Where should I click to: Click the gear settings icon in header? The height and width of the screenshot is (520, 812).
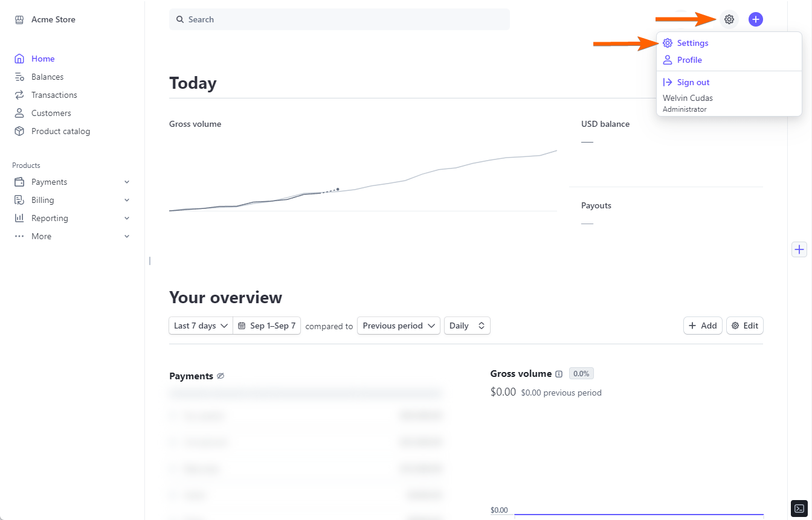[729, 19]
